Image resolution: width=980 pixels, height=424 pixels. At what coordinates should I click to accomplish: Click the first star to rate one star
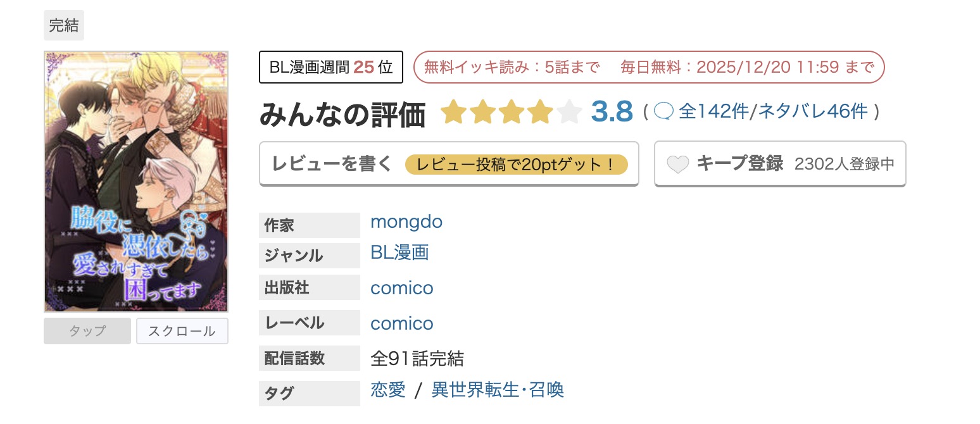[x=454, y=112]
